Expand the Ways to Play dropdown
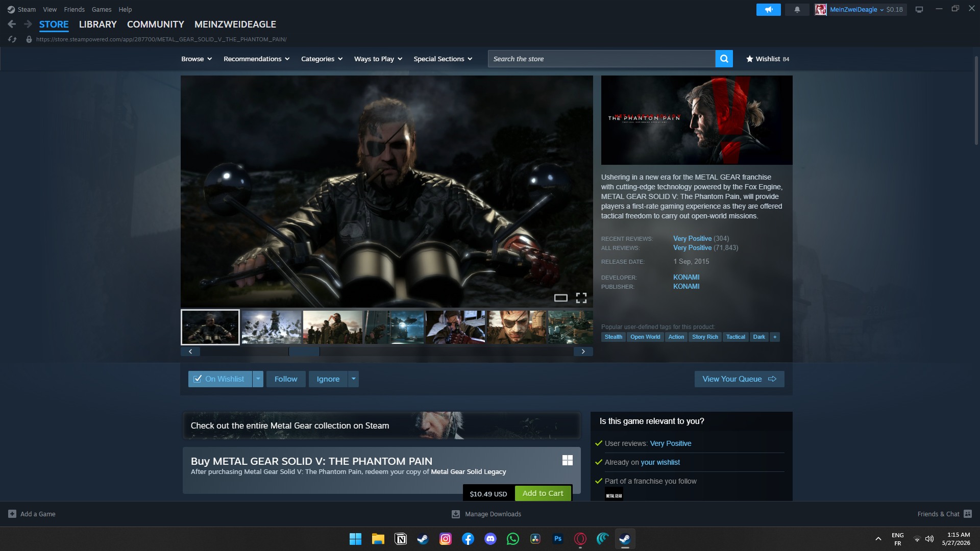980x551 pixels. (378, 59)
